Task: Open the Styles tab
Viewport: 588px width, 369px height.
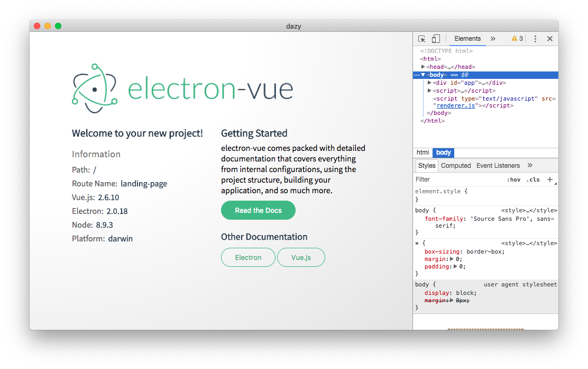Action: (x=427, y=166)
